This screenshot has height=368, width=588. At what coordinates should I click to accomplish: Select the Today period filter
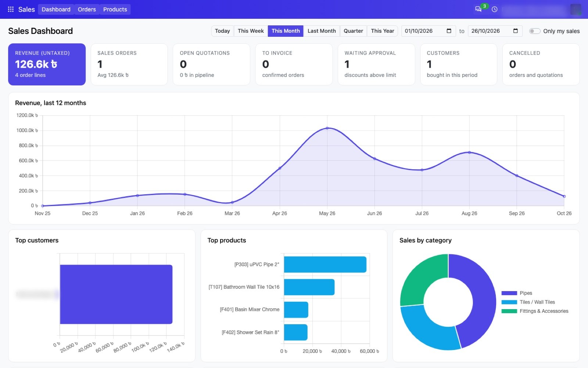(x=222, y=31)
